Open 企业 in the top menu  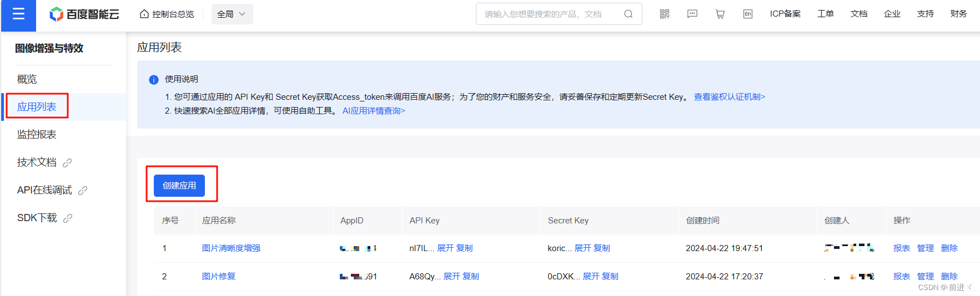[892, 14]
